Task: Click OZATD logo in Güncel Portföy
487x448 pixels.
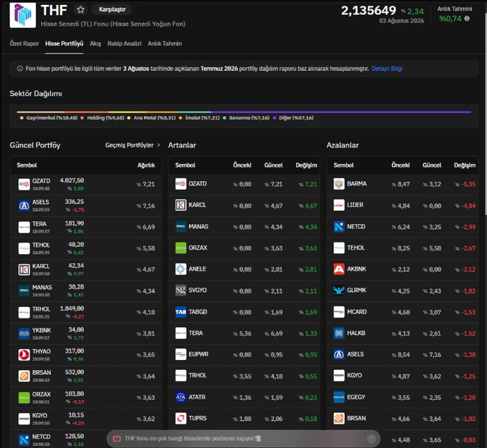Action: point(24,184)
